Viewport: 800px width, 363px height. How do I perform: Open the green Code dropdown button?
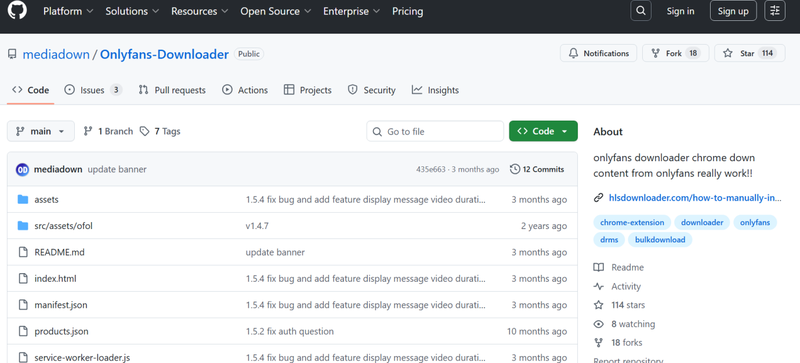(x=543, y=131)
